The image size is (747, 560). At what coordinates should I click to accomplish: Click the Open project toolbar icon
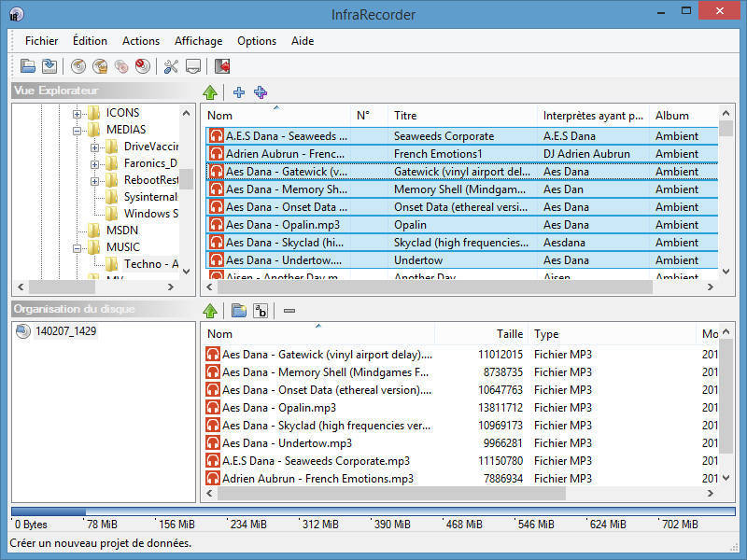pos(28,66)
